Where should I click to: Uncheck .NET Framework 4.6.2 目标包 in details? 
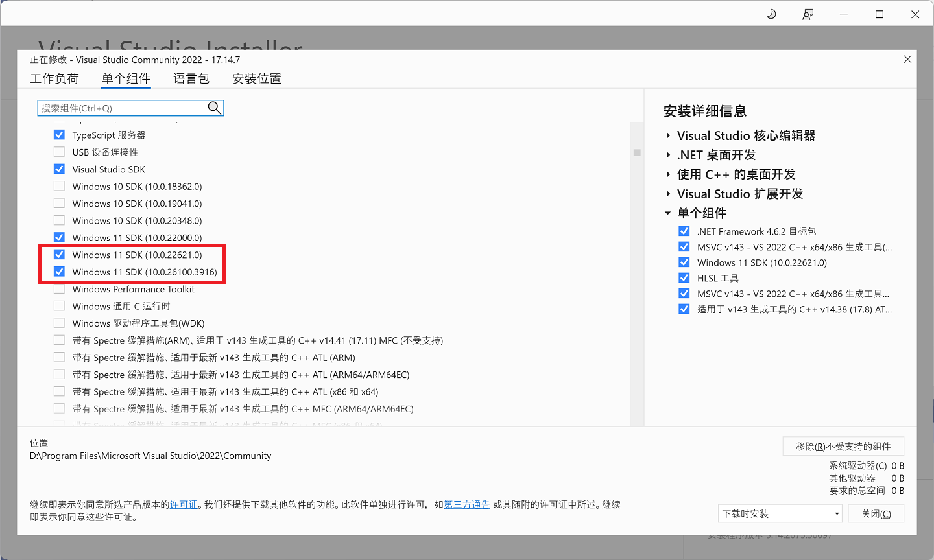coord(684,231)
